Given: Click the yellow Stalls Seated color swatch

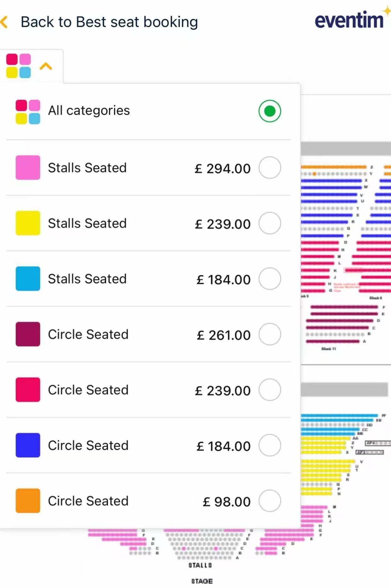Looking at the screenshot, I should point(28,223).
